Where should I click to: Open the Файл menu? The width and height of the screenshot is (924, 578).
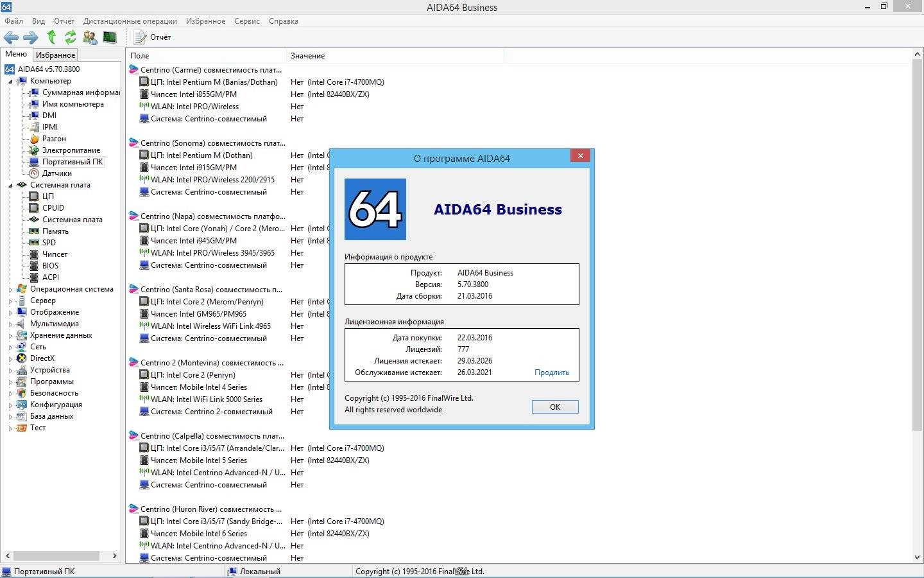13,21
